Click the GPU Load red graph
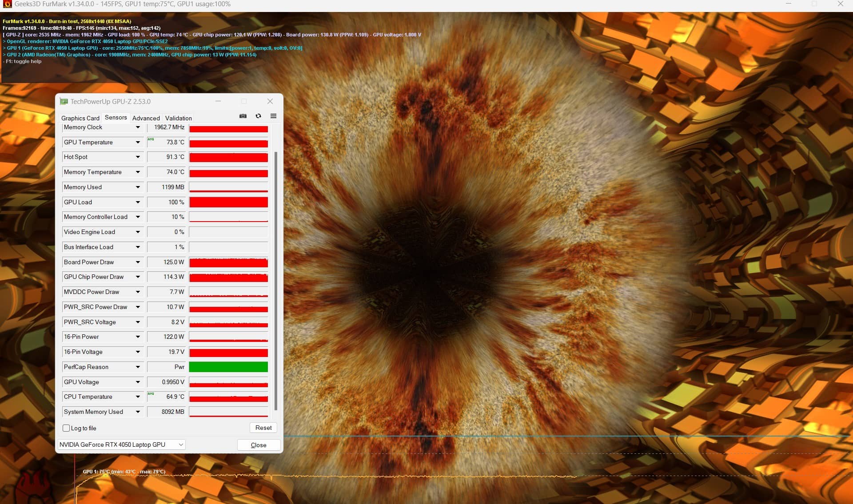The width and height of the screenshot is (853, 504). pos(228,202)
